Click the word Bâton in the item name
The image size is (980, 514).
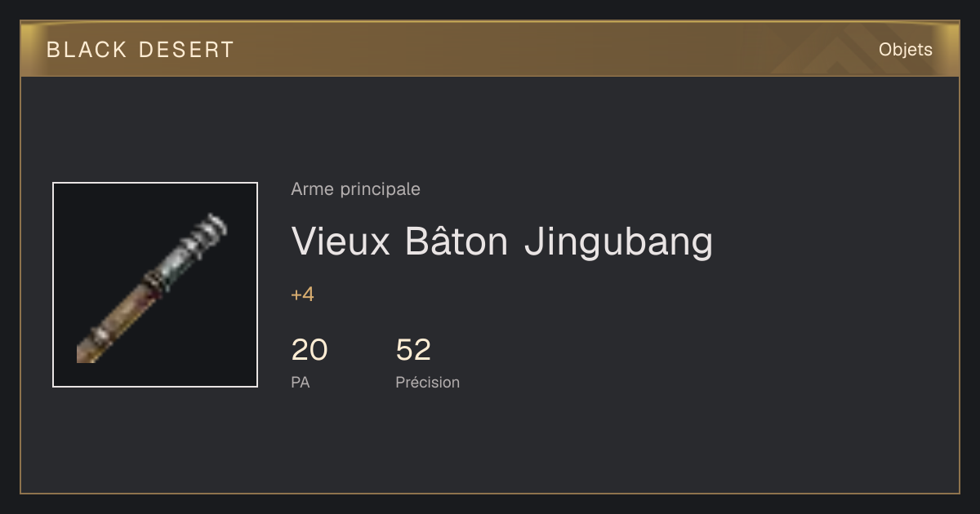pyautogui.click(x=457, y=240)
